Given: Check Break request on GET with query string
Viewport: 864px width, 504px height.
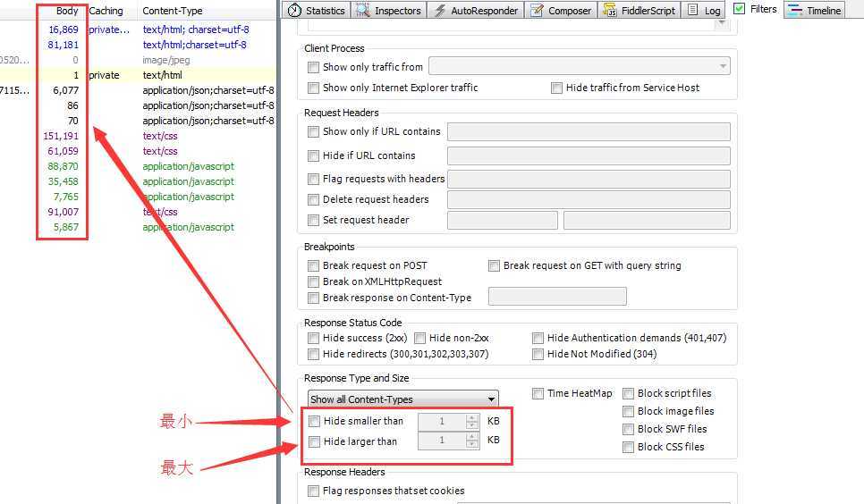Looking at the screenshot, I should click(x=494, y=266).
